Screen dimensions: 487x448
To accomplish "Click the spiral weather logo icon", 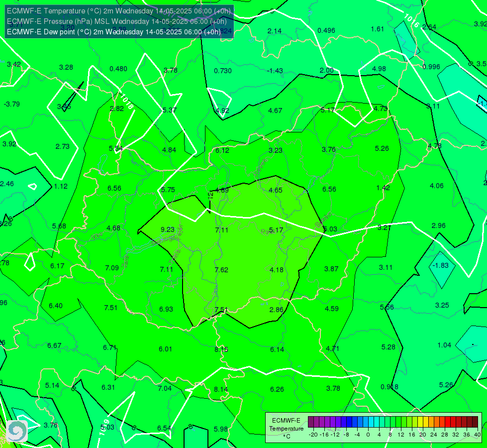I will point(17,431).
